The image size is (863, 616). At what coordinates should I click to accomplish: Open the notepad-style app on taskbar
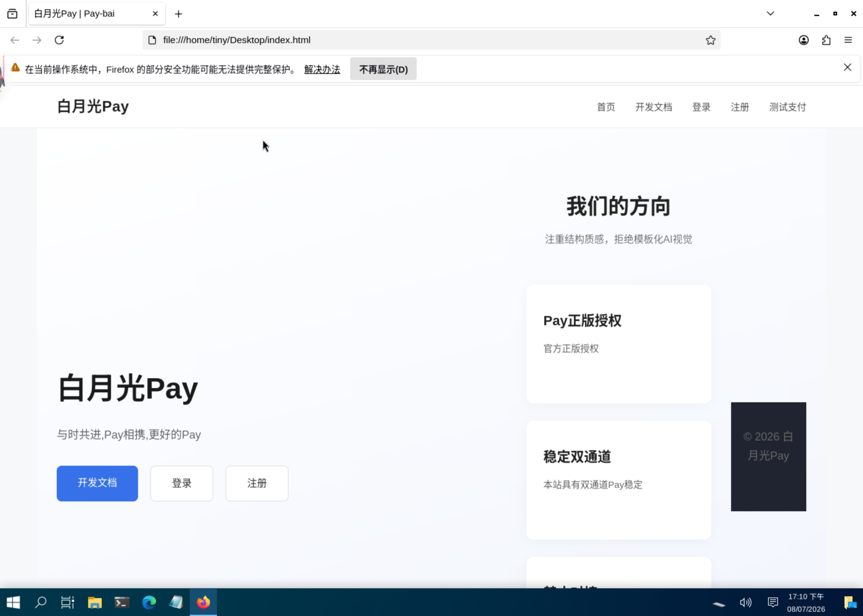click(x=176, y=602)
